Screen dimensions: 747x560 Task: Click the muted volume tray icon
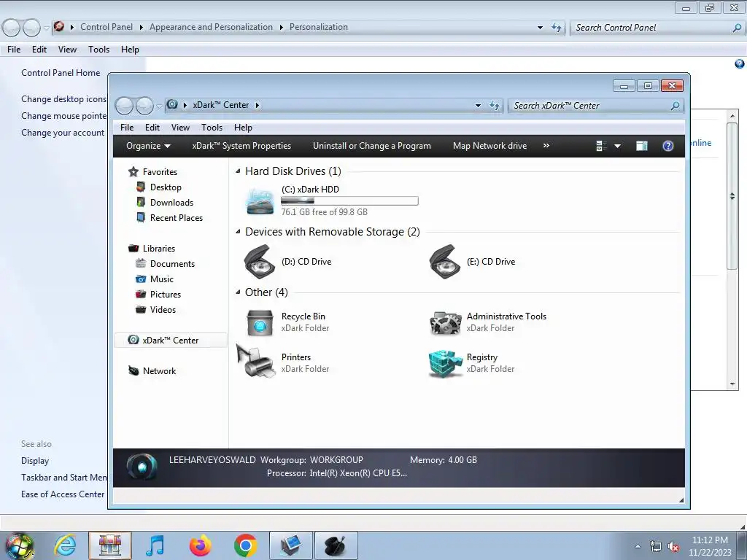673,547
